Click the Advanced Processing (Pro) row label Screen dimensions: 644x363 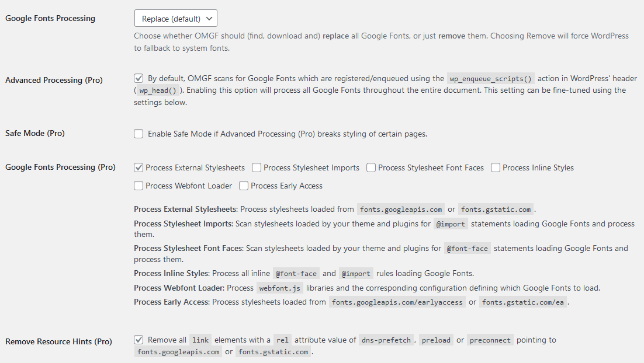54,80
